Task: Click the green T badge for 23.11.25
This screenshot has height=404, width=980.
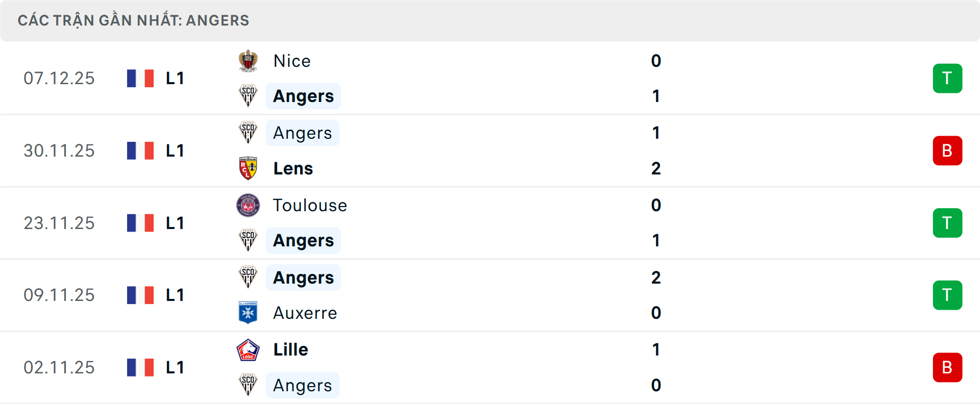Action: (947, 223)
